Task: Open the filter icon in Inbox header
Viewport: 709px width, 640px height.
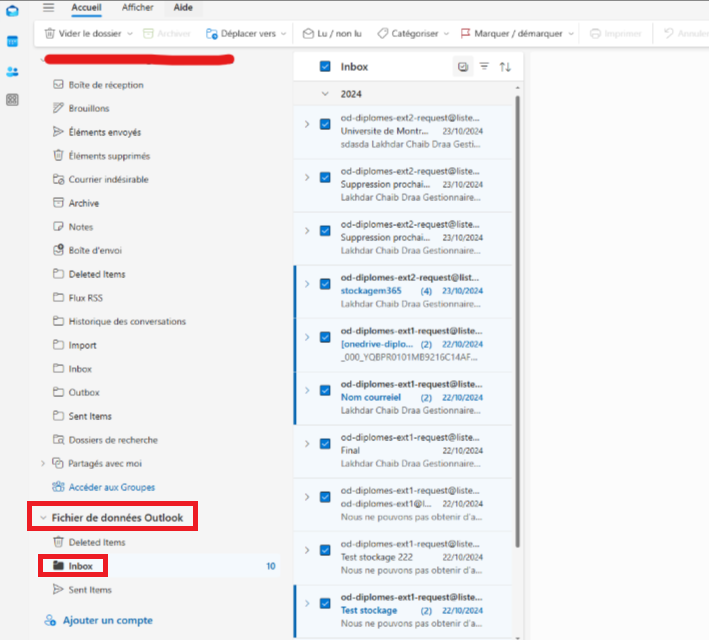Action: (x=484, y=67)
